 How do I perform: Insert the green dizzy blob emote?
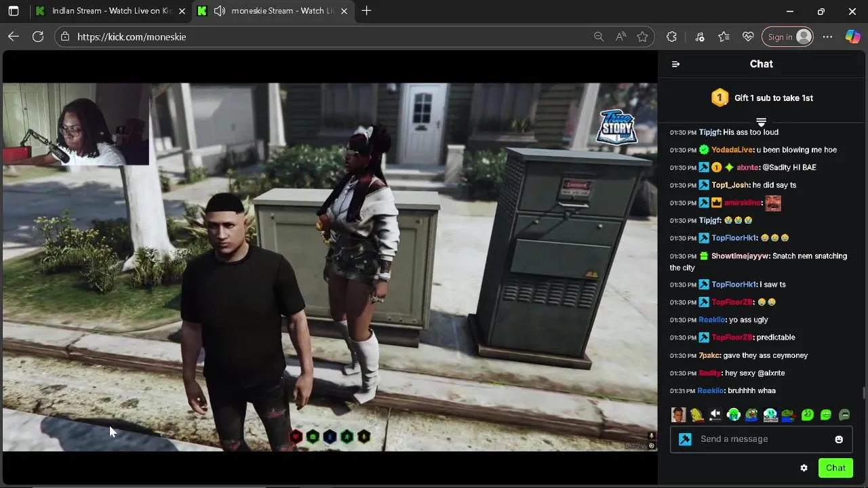click(x=808, y=415)
